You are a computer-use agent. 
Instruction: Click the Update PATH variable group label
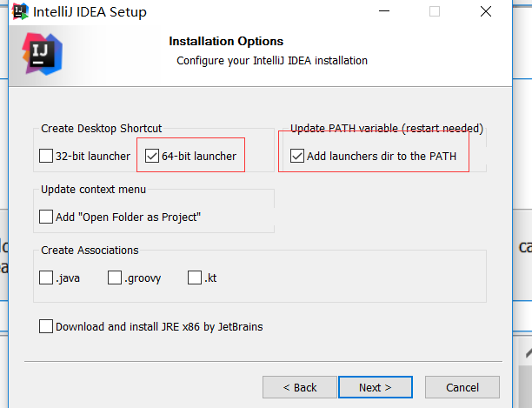pyautogui.click(x=387, y=129)
